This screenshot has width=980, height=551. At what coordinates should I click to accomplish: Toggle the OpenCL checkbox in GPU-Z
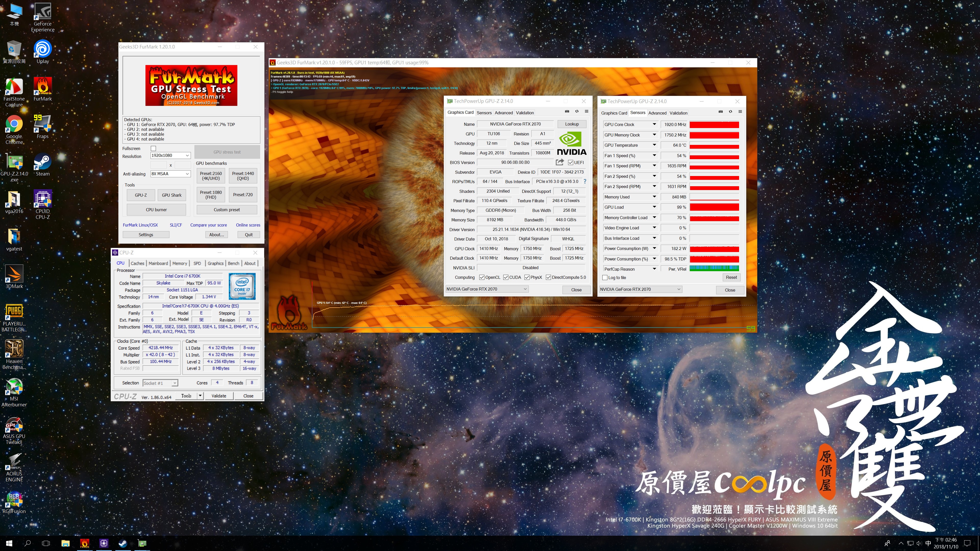click(x=482, y=278)
